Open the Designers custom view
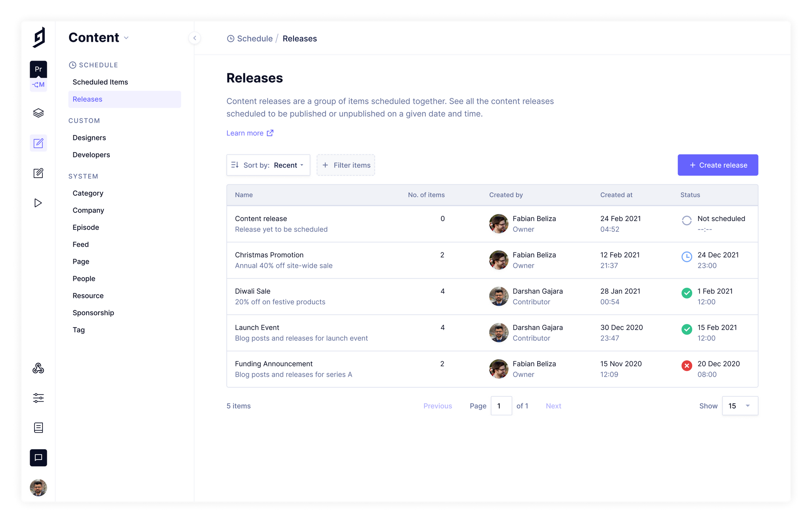The image size is (812, 523). [89, 137]
